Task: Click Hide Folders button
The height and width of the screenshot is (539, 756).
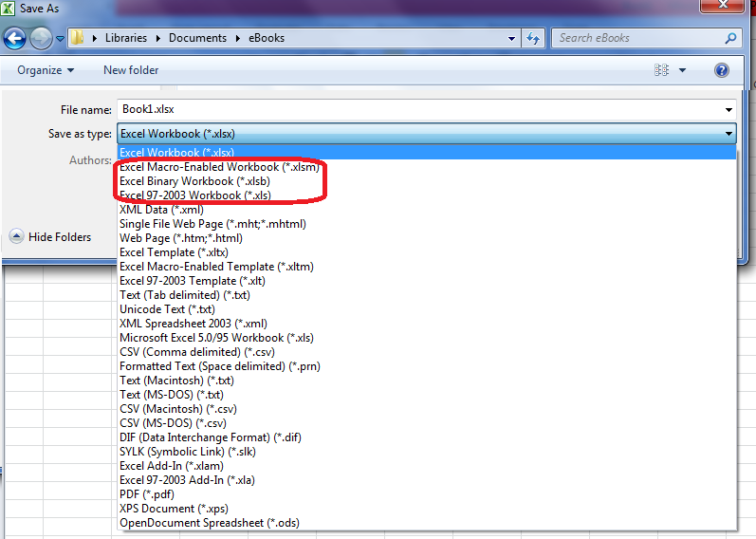Action: pos(50,237)
